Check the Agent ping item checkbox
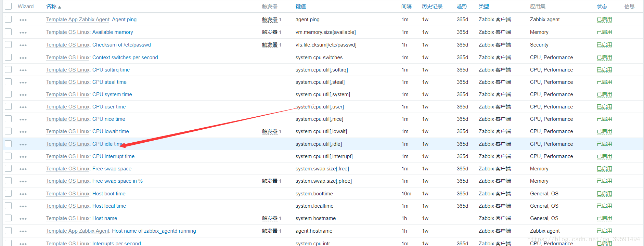The image size is (644, 246). point(8,19)
